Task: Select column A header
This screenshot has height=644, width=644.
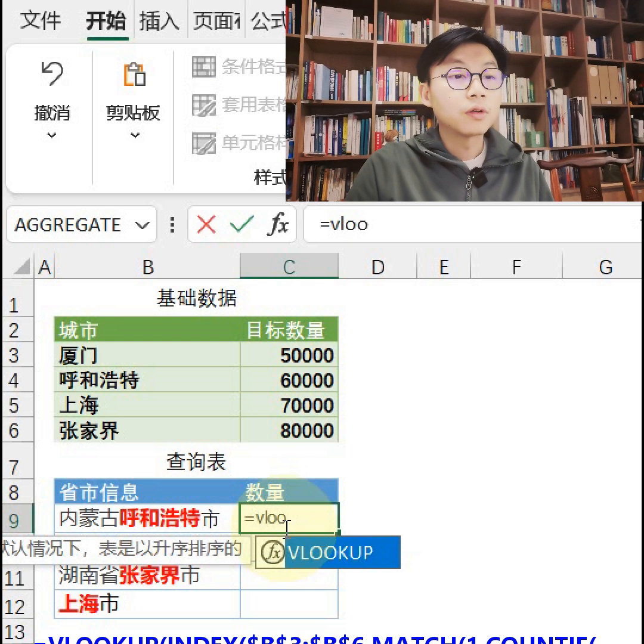Action: tap(44, 267)
